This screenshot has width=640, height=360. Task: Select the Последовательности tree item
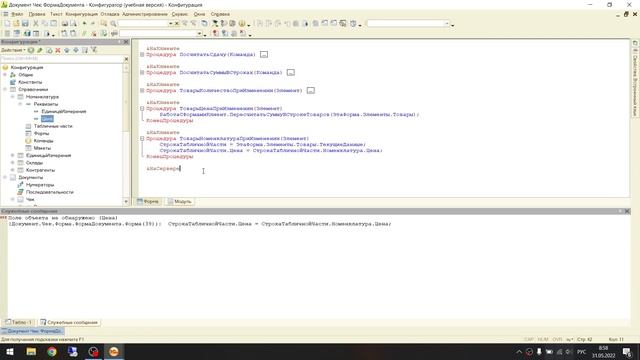50,192
